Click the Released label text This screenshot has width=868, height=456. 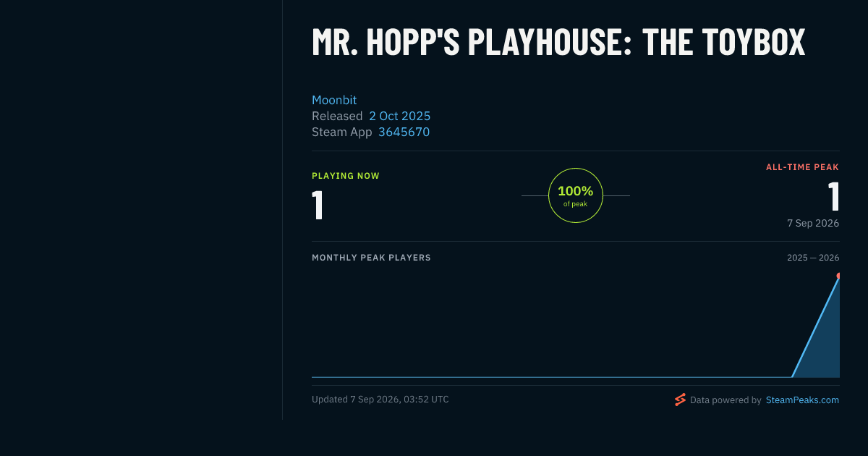[x=337, y=116]
